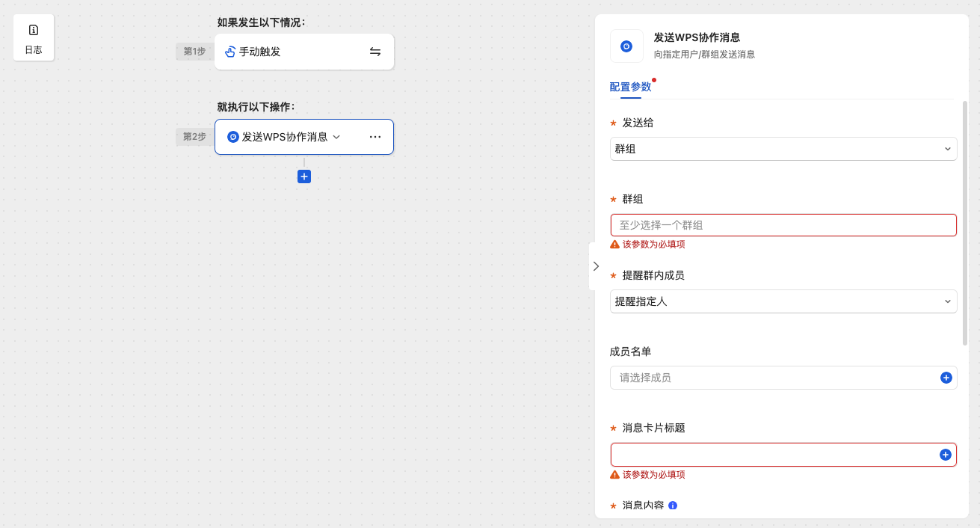
Task: Click the plus icon in 消息卡片标题 field
Action: pyautogui.click(x=946, y=455)
